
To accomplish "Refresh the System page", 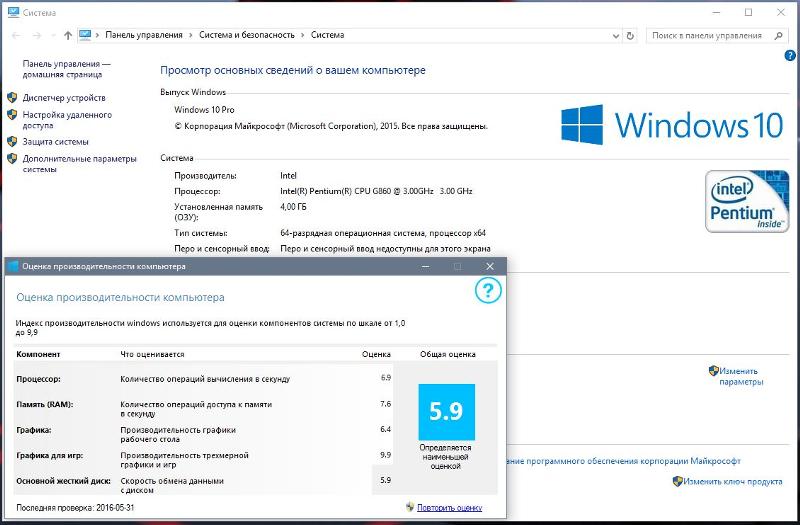I will tap(630, 36).
